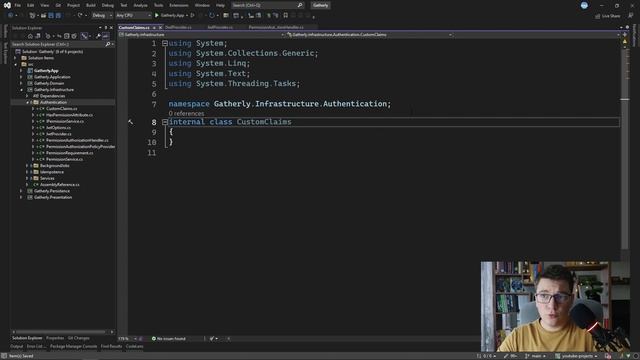Click the main branch indicator in status bar
Viewport: 640px width, 360px height.
pyautogui.click(x=536, y=356)
